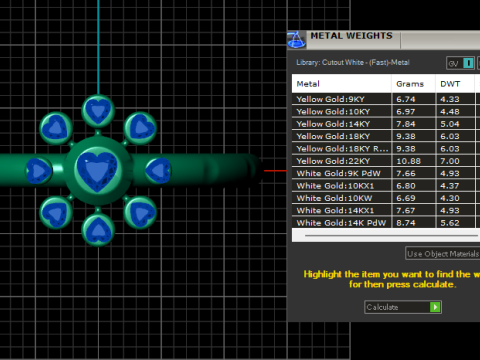Select the Yellow Gold:22KY row
This screenshot has height=360, width=480.
point(386,161)
